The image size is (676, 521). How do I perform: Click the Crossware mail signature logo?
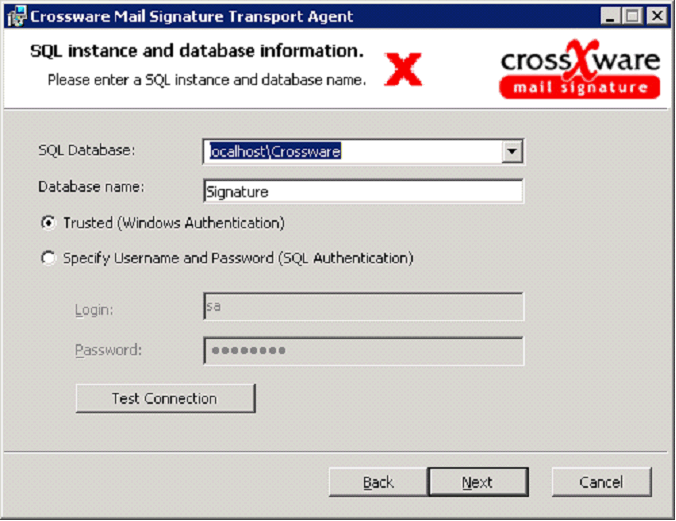[x=580, y=69]
